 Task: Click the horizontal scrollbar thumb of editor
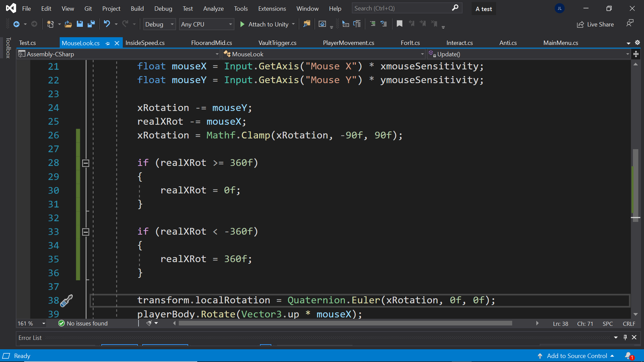(x=345, y=323)
